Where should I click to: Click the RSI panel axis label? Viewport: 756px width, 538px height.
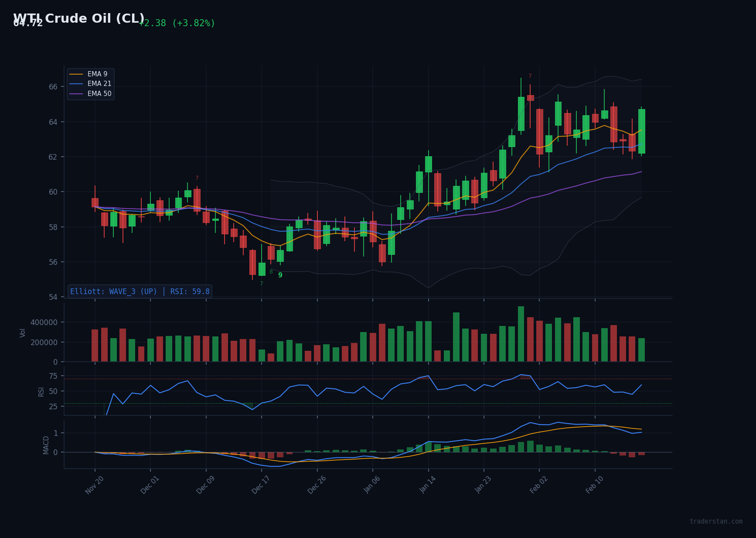click(41, 391)
